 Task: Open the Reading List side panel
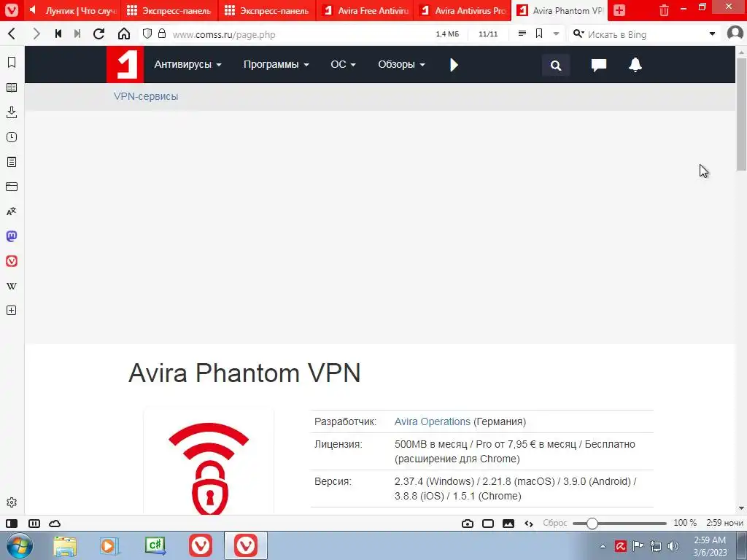(12, 87)
